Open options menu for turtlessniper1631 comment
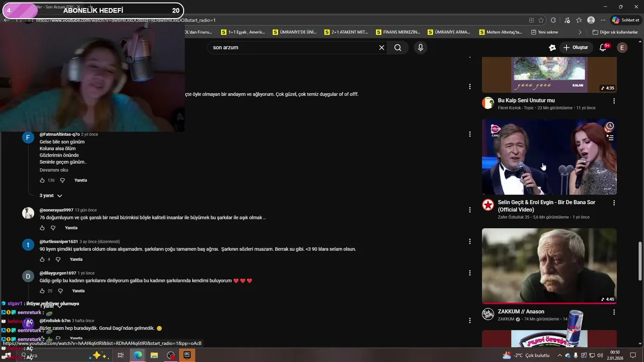 pyautogui.click(x=470, y=241)
